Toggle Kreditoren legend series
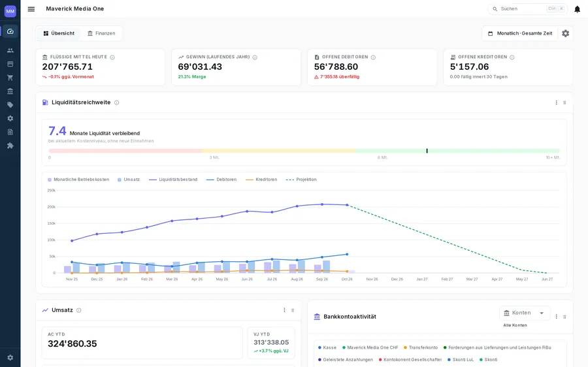The width and height of the screenshot is (588, 367). coord(261,180)
